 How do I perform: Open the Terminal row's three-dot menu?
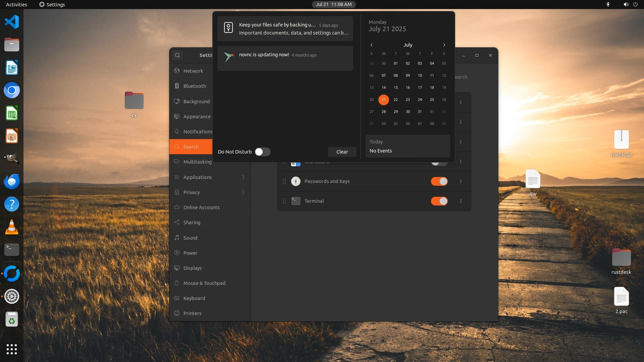461,201
